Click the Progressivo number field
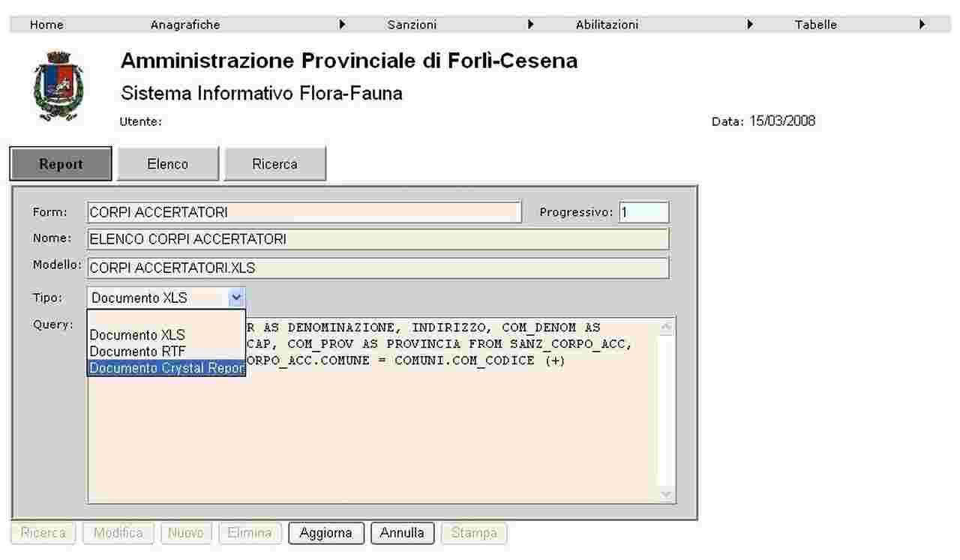The height and width of the screenshot is (560, 960). pos(643,213)
